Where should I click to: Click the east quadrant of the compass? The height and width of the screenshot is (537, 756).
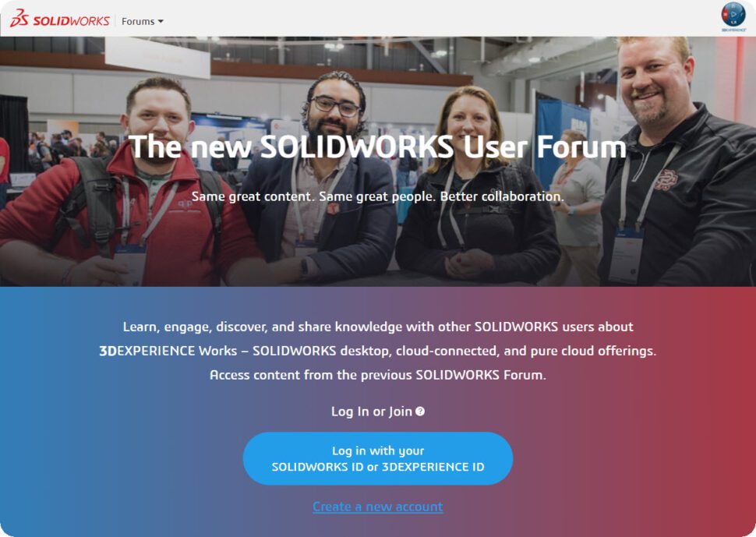[x=741, y=14]
